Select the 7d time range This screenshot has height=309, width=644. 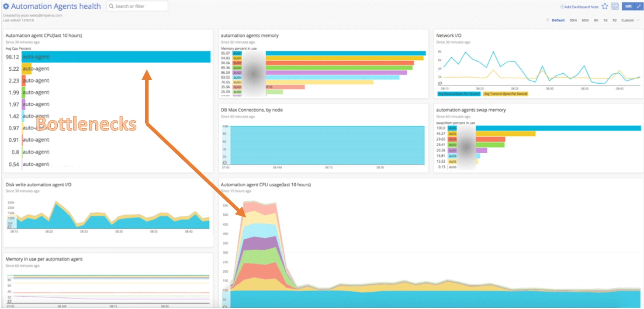(615, 20)
